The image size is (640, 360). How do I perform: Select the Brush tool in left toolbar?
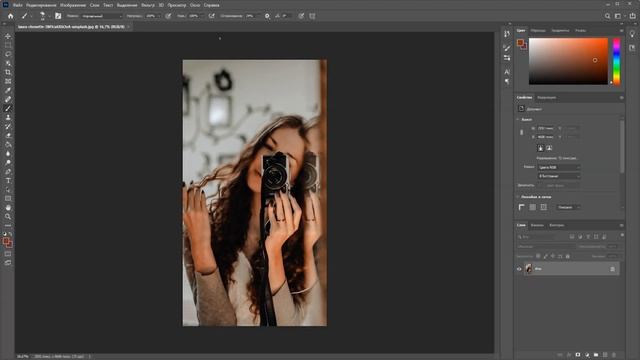click(x=8, y=109)
